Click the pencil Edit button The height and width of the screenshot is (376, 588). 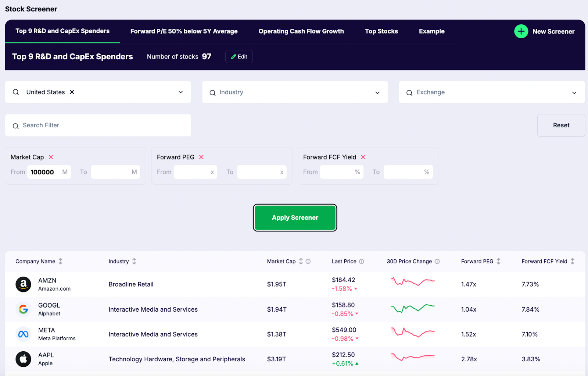click(x=239, y=57)
